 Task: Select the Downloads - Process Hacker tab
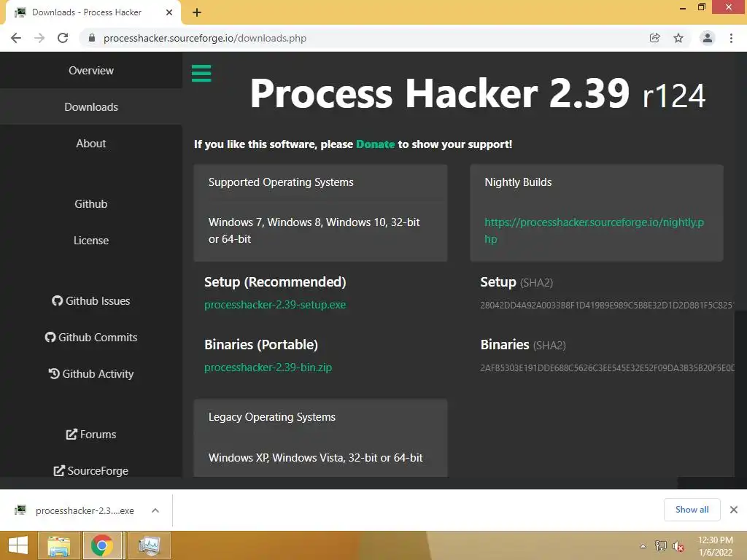pos(93,12)
